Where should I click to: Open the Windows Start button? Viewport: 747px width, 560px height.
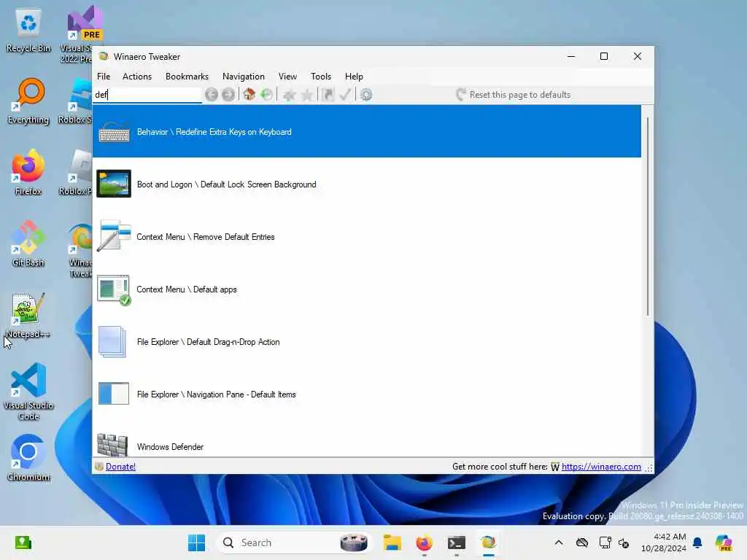196,542
